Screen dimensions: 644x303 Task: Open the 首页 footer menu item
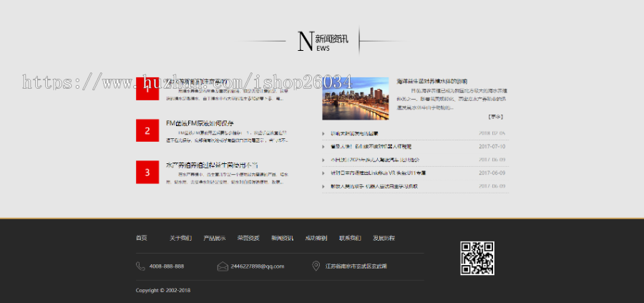click(141, 238)
